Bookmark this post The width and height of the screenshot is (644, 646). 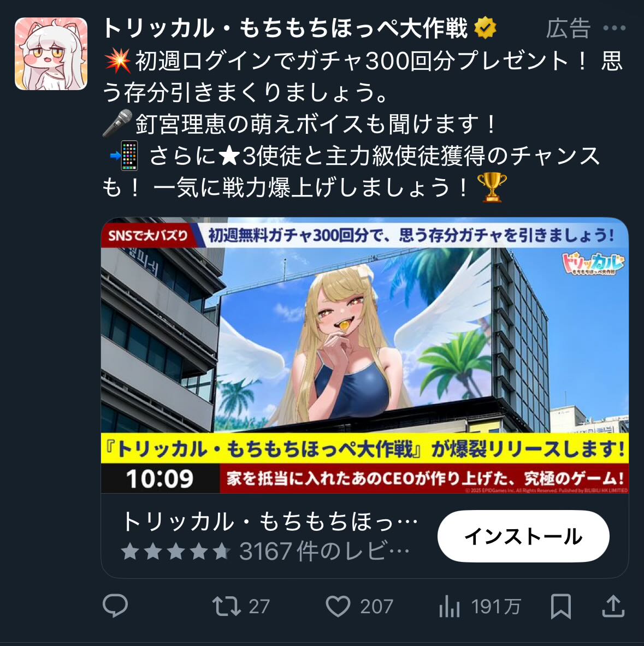(561, 607)
